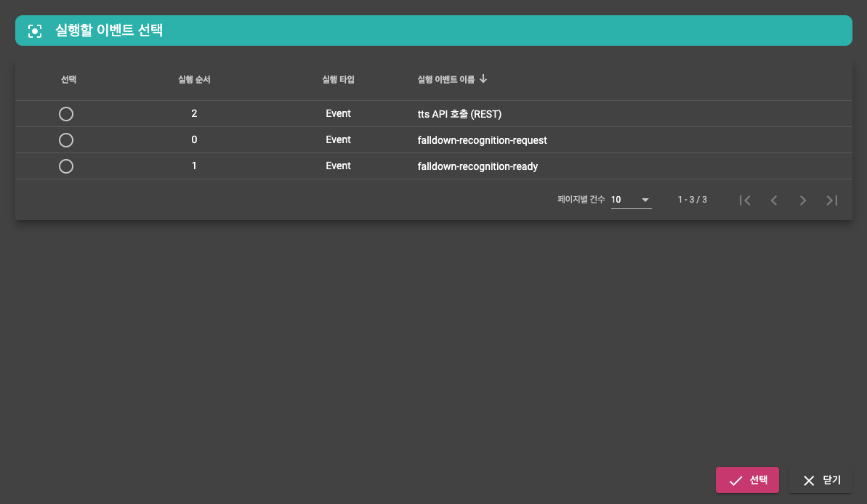Sort by the 실행 순서 column header
Viewport: 867px width, 504px height.
point(194,80)
